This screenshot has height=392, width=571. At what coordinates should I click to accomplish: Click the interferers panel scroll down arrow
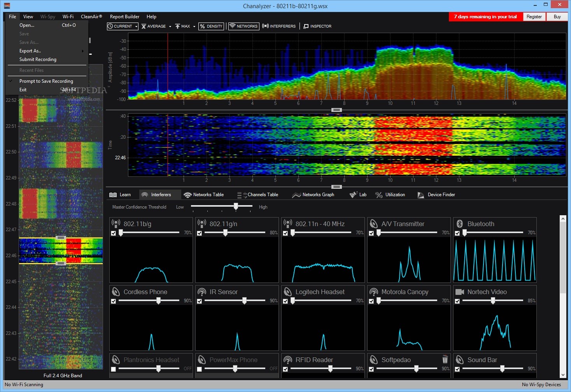coord(563,375)
